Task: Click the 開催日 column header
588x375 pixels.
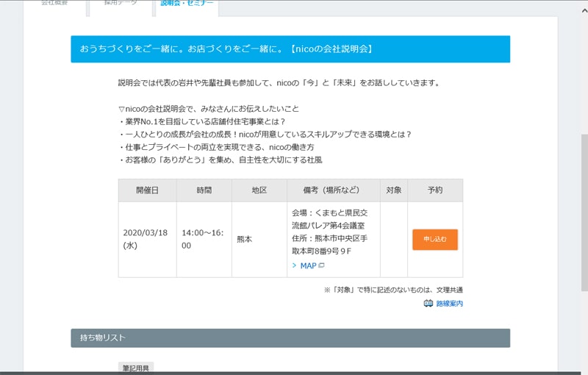Action: click(x=148, y=190)
